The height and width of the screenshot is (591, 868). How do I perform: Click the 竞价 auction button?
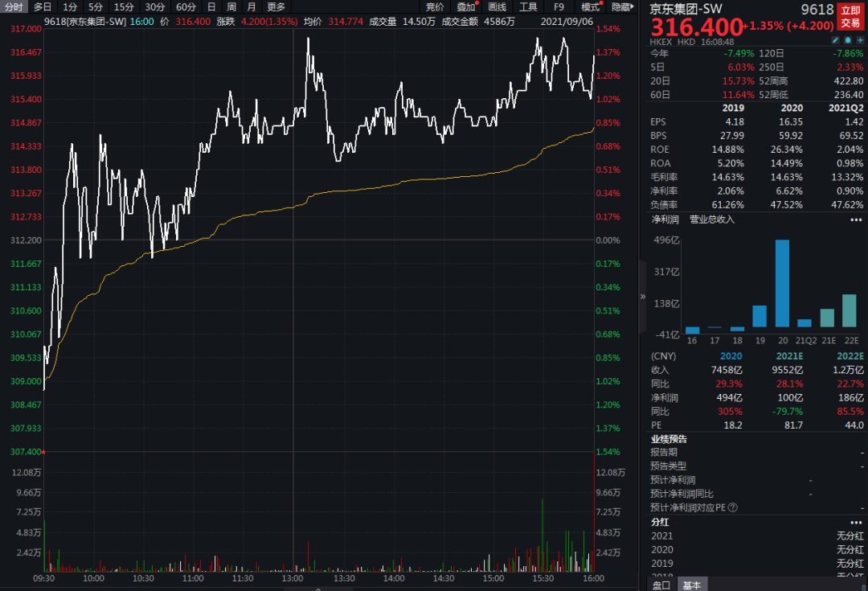pyautogui.click(x=435, y=6)
